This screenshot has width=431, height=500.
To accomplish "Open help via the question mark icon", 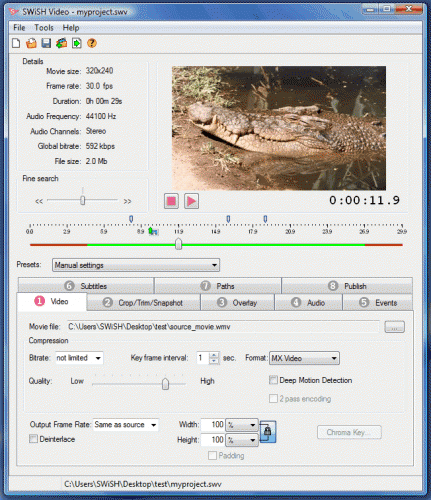I will [x=92, y=43].
